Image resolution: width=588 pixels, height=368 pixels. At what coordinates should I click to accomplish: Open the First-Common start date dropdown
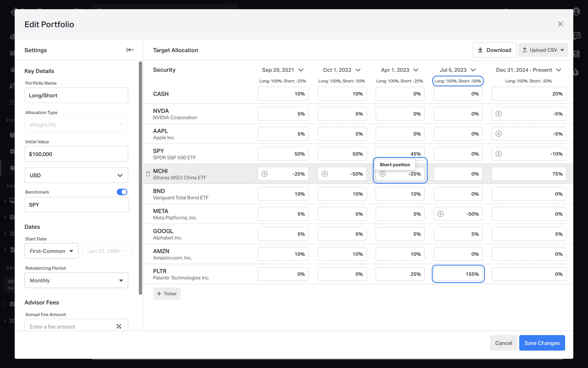51,251
